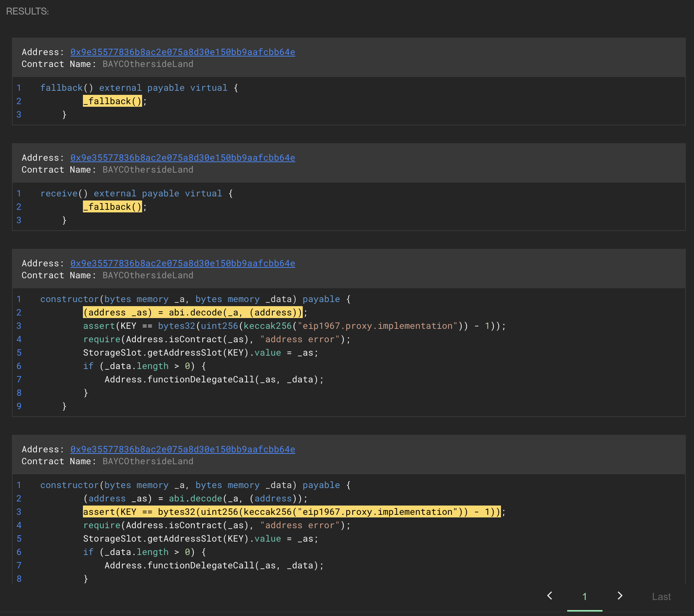Click BAYCOthersideLand contract name in first result

tap(148, 64)
